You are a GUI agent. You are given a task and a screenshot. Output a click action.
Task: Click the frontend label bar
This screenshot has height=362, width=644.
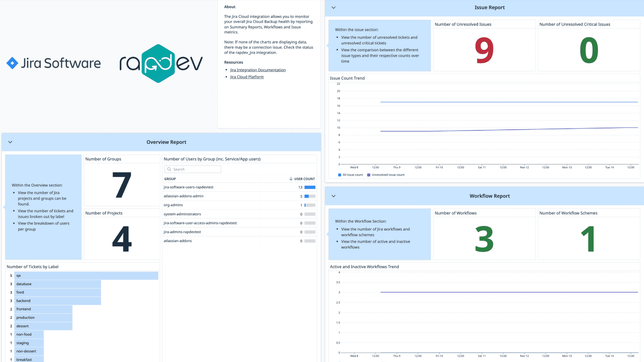43,309
